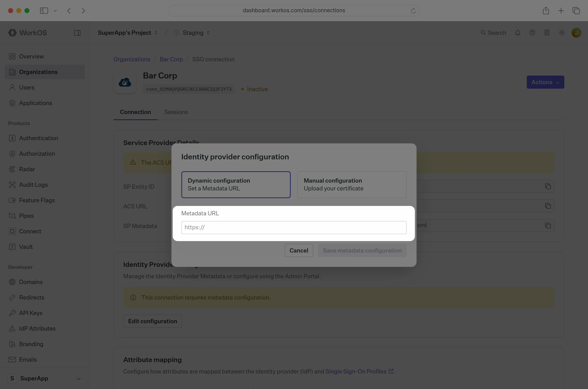588x389 pixels.
Task: Open Authorization product page
Action: tap(45, 154)
